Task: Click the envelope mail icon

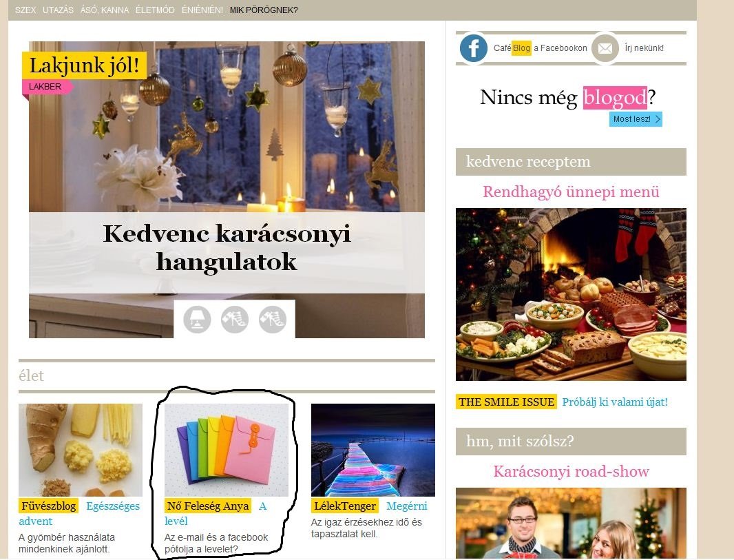Action: tap(605, 48)
